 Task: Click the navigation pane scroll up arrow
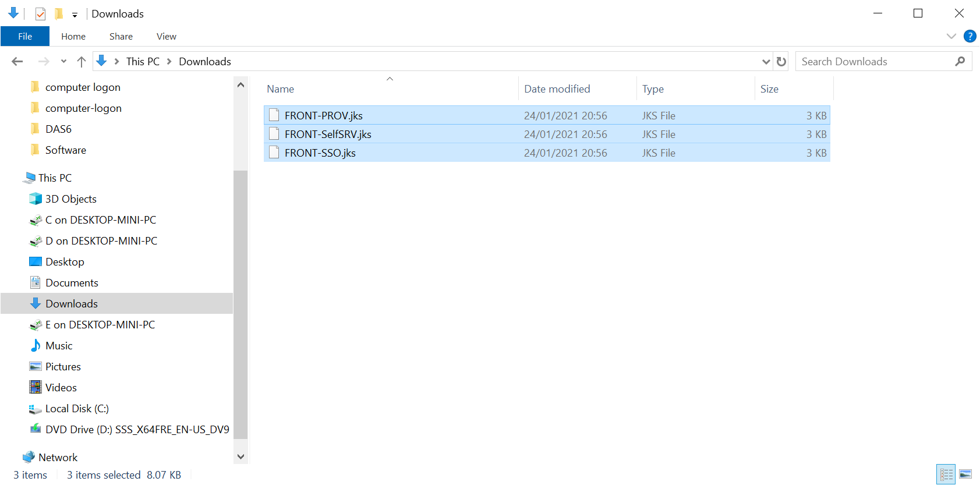(241, 85)
